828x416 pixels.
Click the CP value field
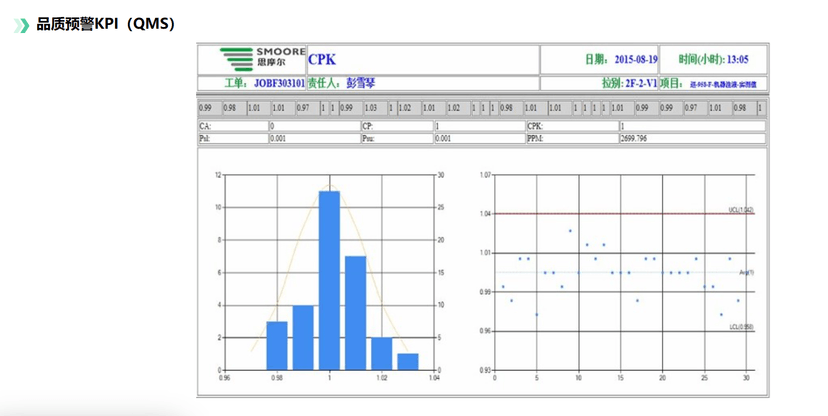coord(478,127)
